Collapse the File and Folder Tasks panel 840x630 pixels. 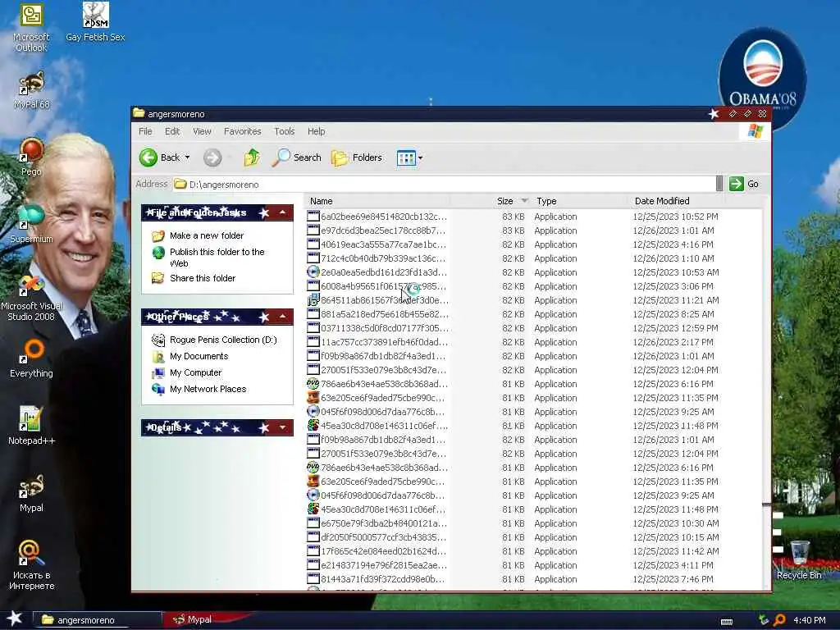click(x=282, y=212)
